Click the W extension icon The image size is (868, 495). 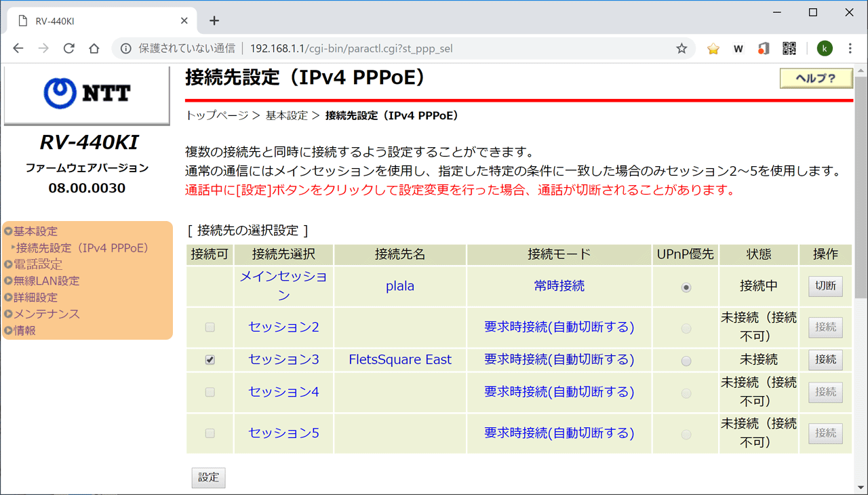pyautogui.click(x=738, y=49)
